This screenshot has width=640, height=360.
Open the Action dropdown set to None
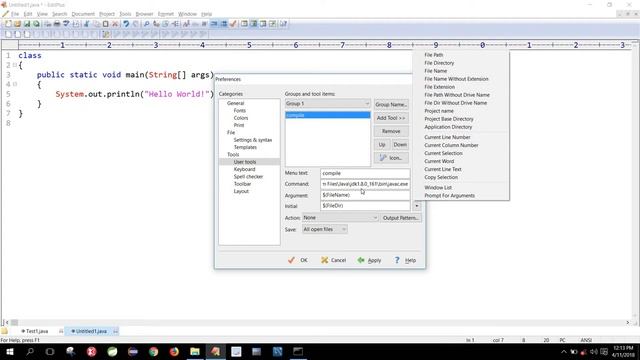pos(340,218)
